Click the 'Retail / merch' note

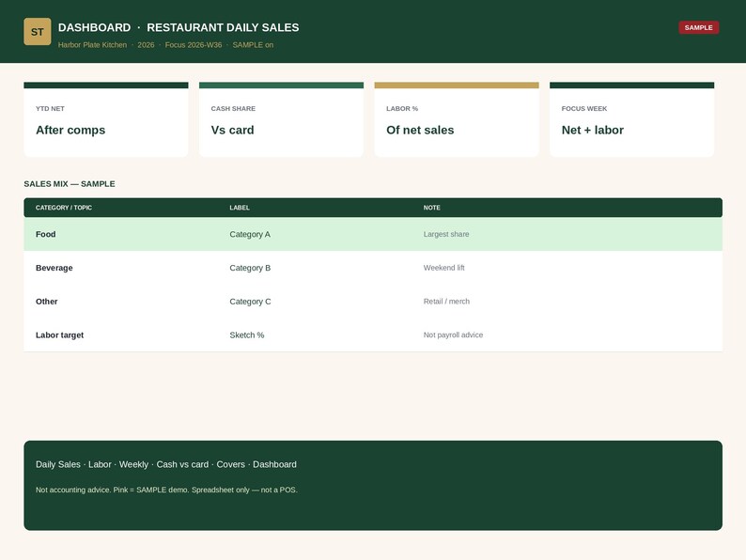(446, 302)
